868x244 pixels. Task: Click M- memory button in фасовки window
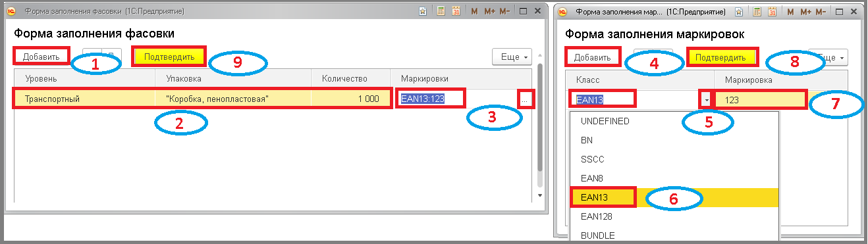[x=504, y=12]
